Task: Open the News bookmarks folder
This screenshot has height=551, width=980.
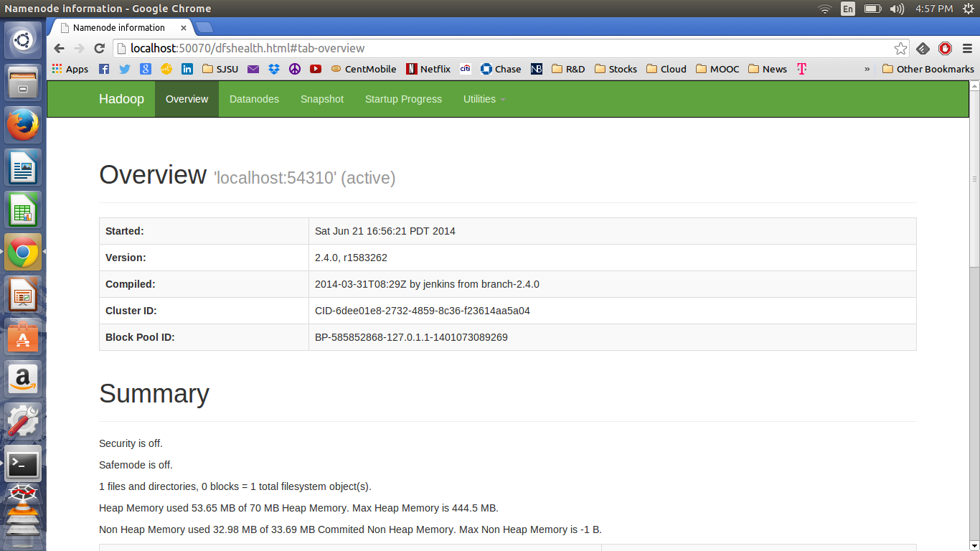Action: click(x=768, y=69)
